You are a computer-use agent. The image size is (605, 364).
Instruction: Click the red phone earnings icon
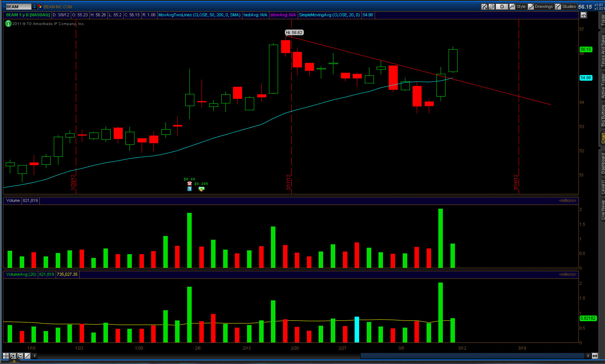[x=189, y=184]
